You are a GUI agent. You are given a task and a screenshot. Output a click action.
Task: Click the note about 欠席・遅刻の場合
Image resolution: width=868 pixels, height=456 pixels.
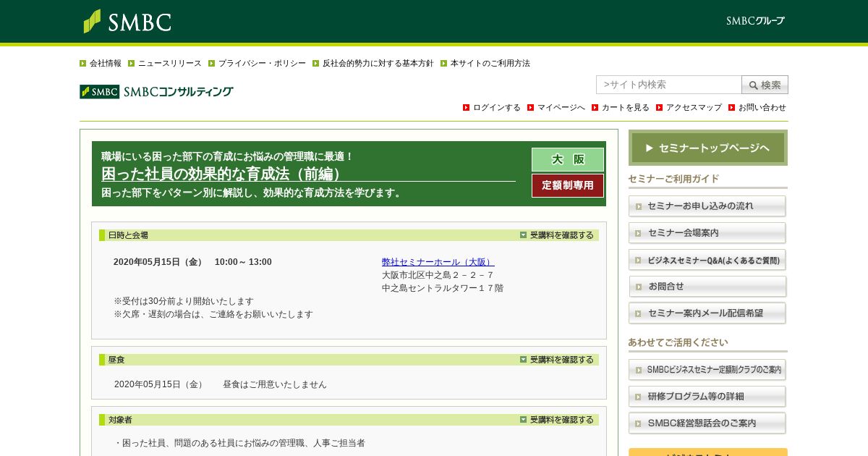(213, 314)
